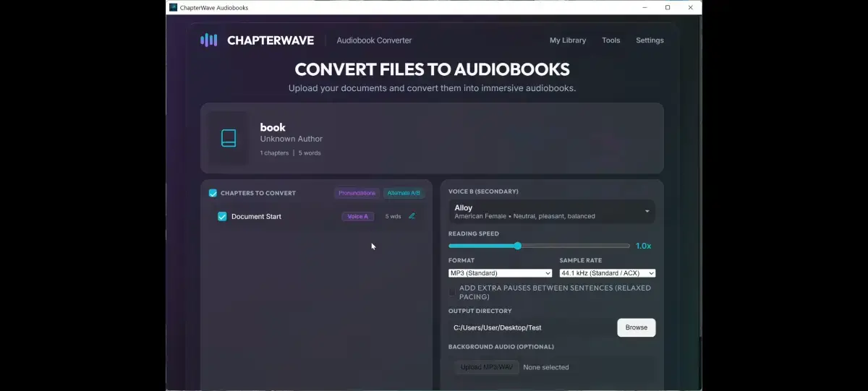Minimize the ChapterWave Audiobooks window
This screenshot has width=868, height=391.
644,7
